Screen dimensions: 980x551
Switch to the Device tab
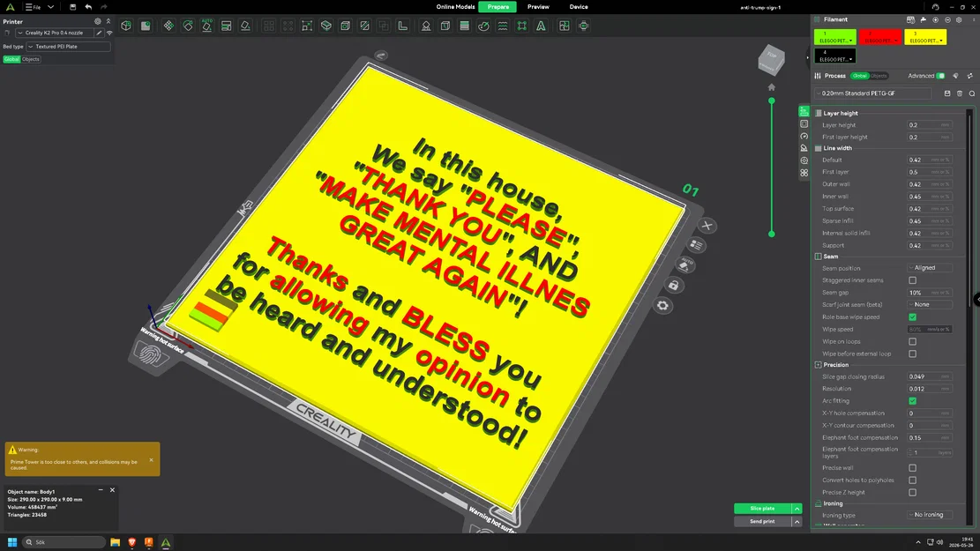(x=579, y=7)
